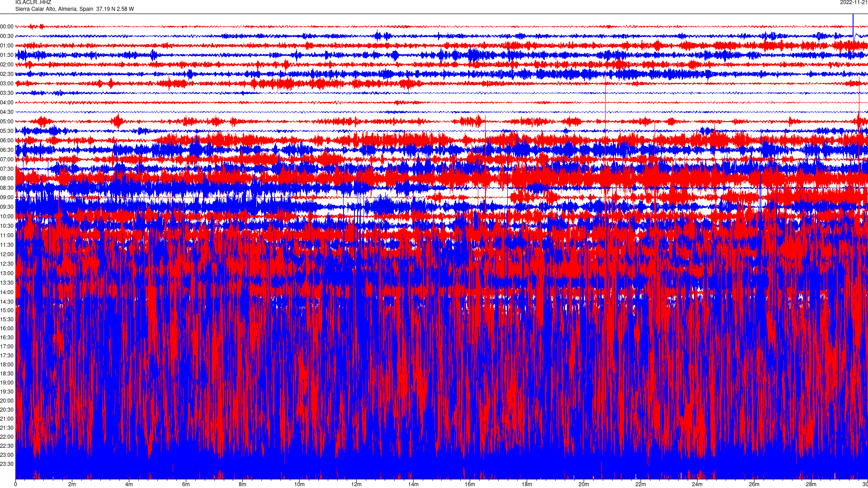
Task: Select the 01:00 time row label
Action: [7, 46]
